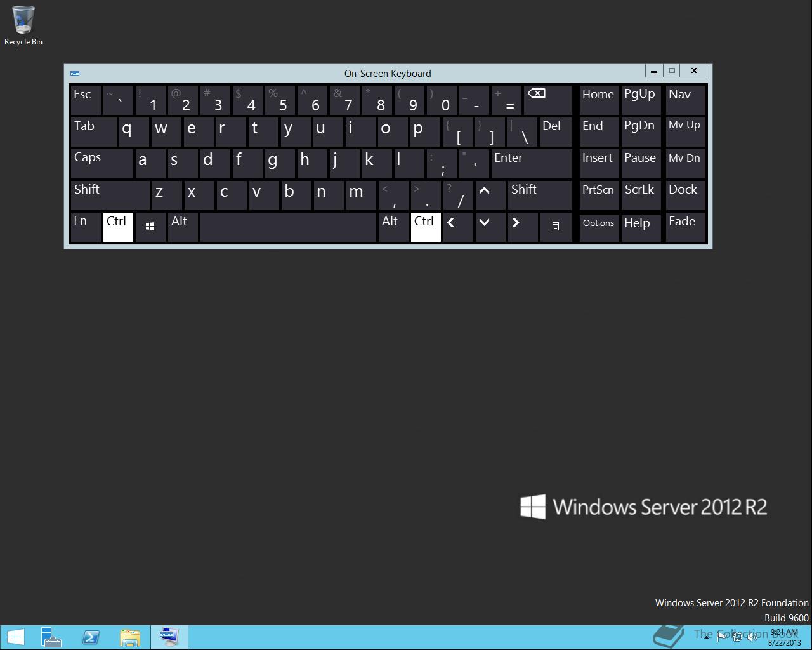812x650 pixels.
Task: Click the Dock key
Action: tap(685, 196)
